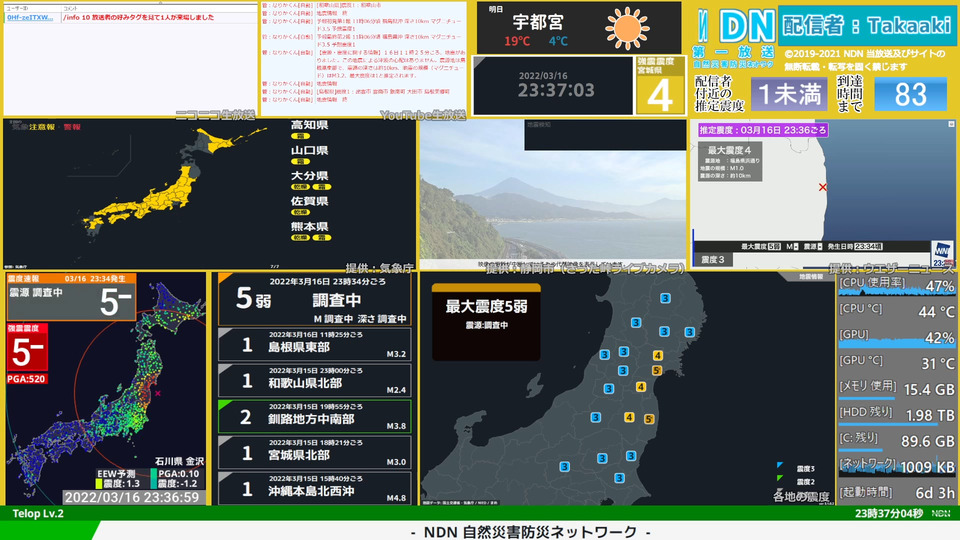Click the CPU °C 44 °C reading
Image resolution: width=960 pixels, height=540 pixels.
936,312
